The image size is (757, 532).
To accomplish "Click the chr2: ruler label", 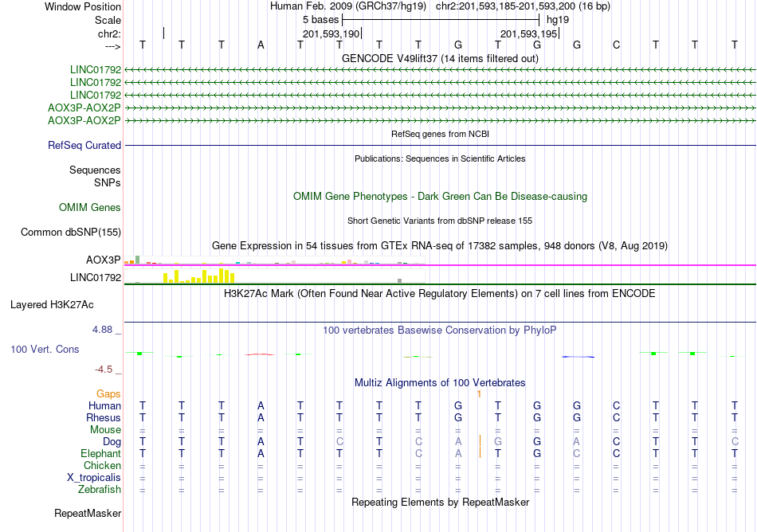I will 109,33.
